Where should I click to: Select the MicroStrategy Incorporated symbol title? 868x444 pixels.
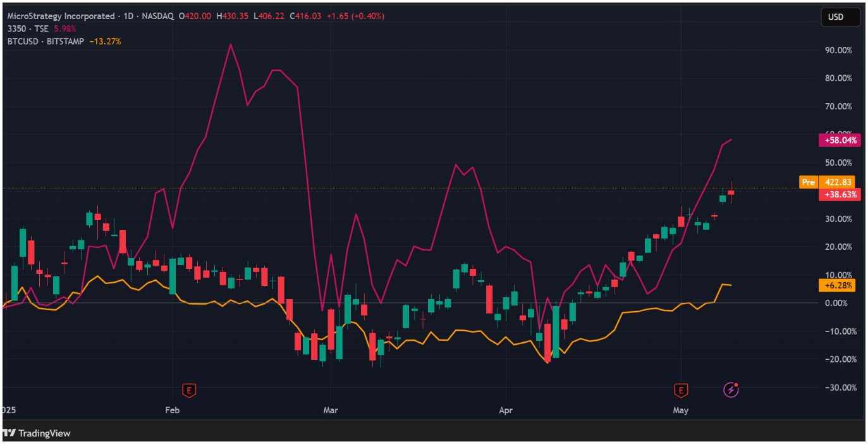62,16
